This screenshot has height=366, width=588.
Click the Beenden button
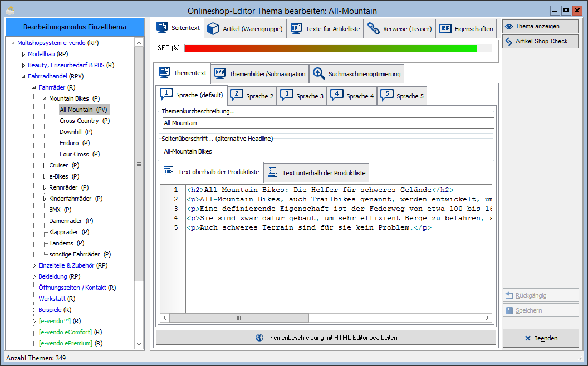pos(541,338)
